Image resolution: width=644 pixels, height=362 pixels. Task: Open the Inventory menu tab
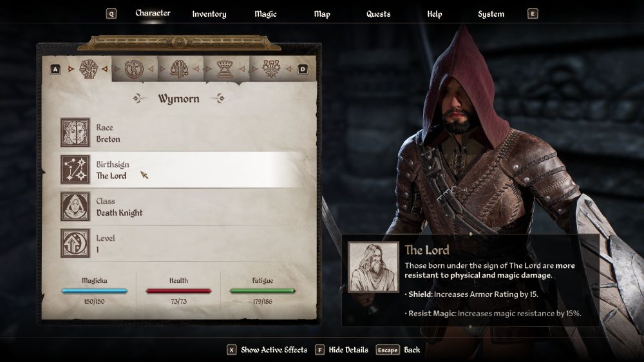209,14
